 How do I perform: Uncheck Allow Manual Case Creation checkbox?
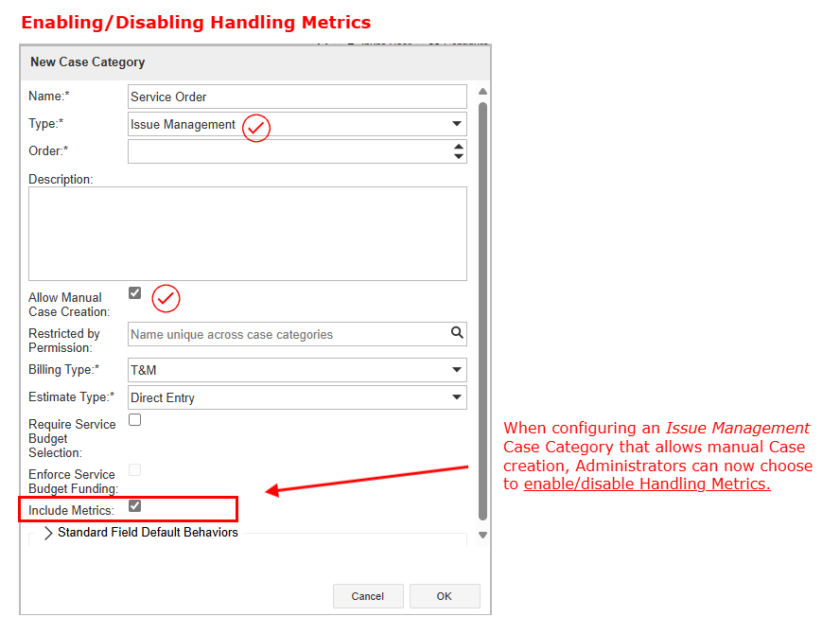[x=134, y=293]
